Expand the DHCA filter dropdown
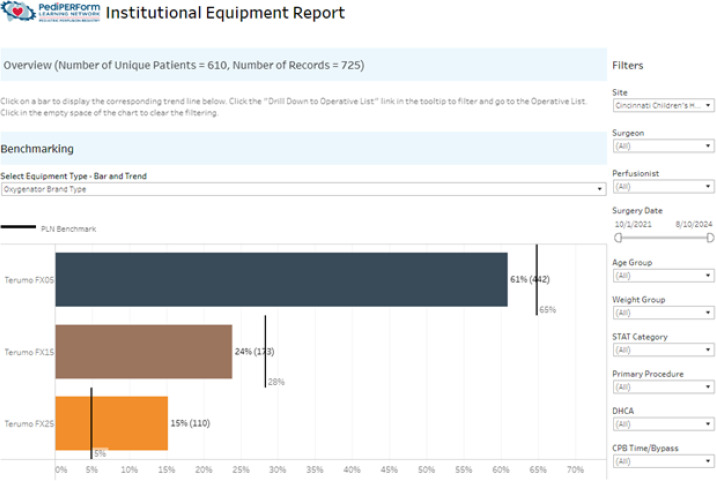This screenshot has width=716, height=481. pyautogui.click(x=663, y=424)
